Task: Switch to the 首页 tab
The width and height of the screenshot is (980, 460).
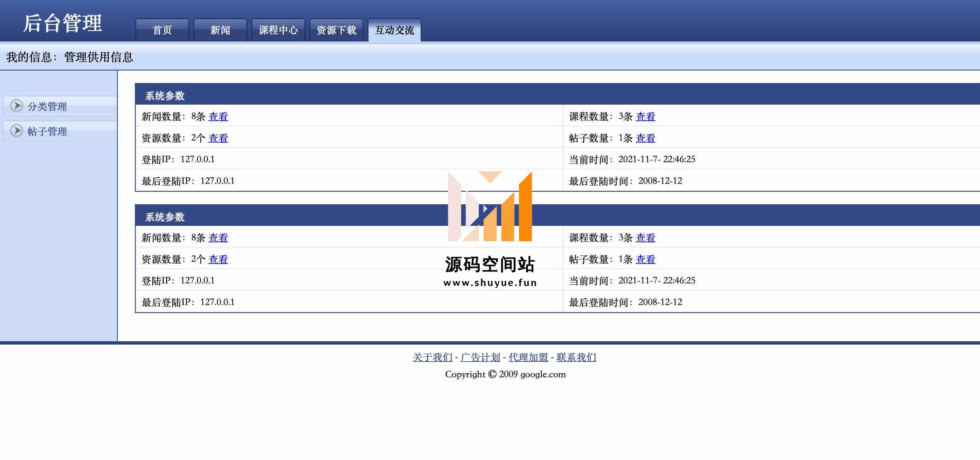Action: pyautogui.click(x=162, y=30)
